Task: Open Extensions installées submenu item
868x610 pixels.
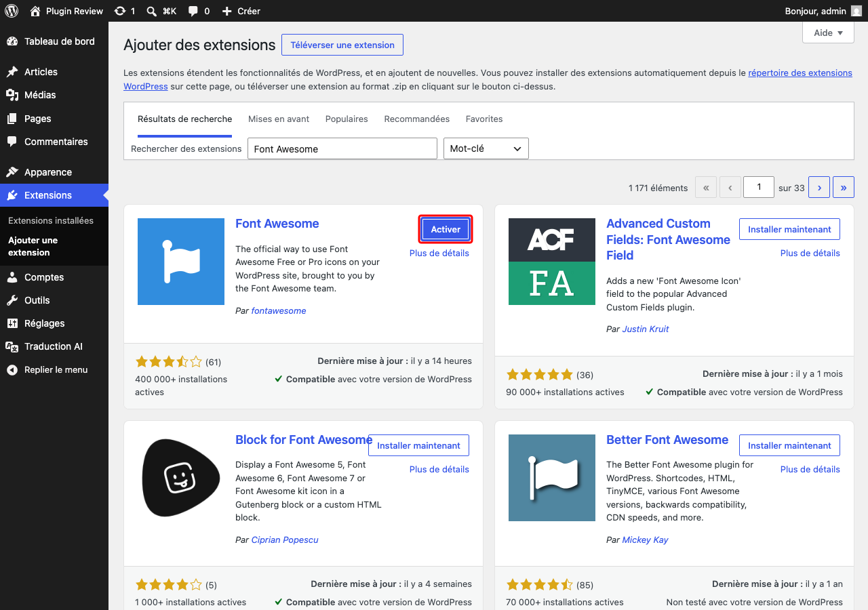Action: (51, 221)
